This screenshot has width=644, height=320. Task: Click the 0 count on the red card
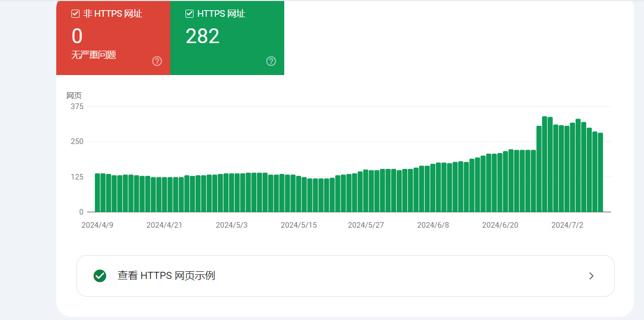pyautogui.click(x=77, y=37)
